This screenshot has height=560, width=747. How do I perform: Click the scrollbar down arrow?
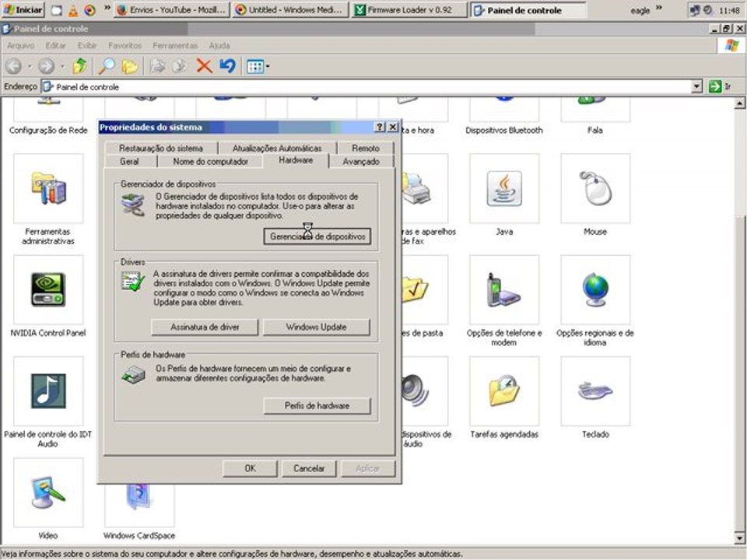[740, 538]
